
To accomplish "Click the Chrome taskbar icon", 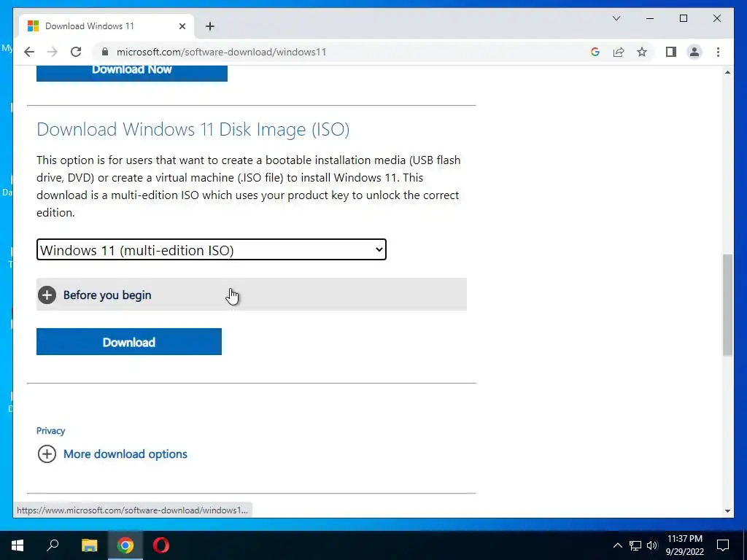I will click(125, 545).
